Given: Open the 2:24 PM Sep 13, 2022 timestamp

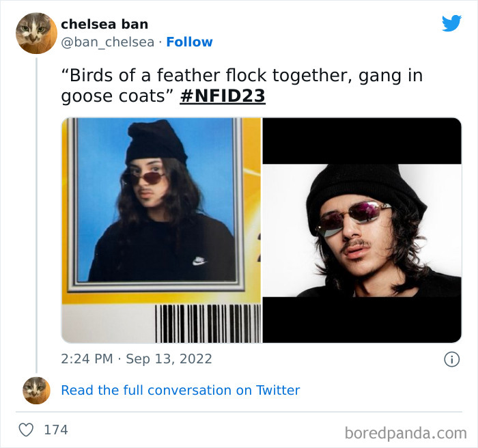Looking at the screenshot, I should (137, 359).
